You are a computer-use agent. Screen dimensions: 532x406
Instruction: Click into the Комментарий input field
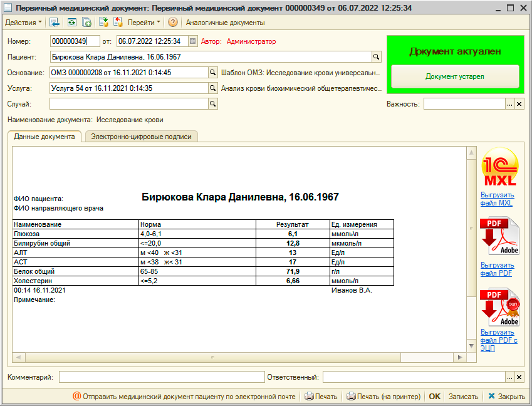pos(162,377)
